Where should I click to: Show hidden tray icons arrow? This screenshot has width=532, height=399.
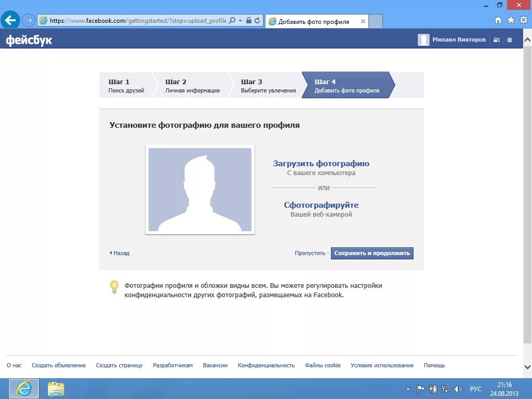click(x=408, y=389)
